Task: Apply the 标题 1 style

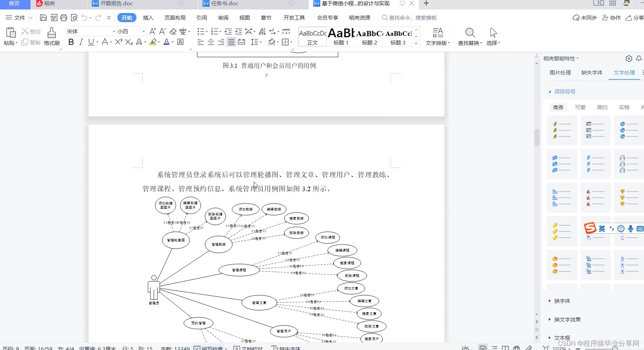Action: pos(341,36)
